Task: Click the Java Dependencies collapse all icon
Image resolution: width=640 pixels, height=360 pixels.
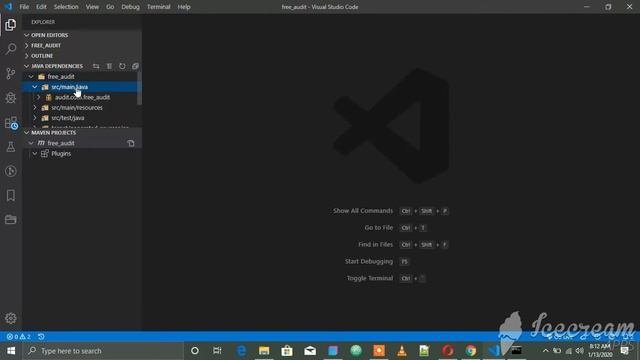Action: (x=135, y=66)
